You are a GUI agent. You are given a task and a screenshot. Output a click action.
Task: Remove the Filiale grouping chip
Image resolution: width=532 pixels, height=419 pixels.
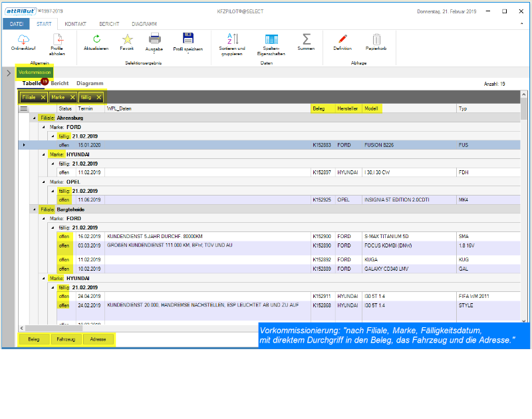coord(43,97)
